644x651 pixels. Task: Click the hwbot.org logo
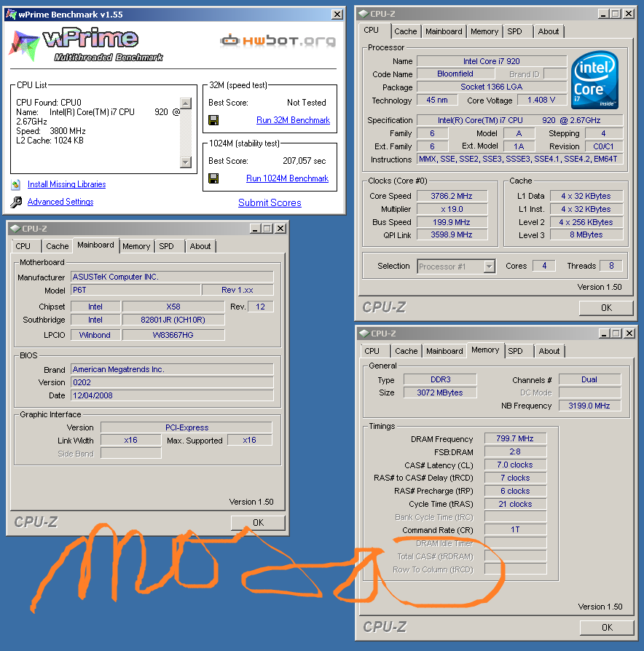pos(278,40)
